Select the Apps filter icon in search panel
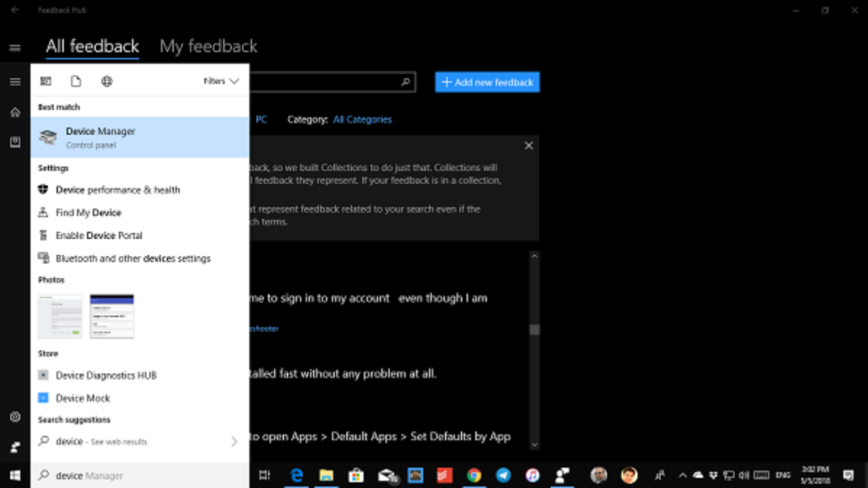This screenshot has height=488, width=868. (x=46, y=81)
